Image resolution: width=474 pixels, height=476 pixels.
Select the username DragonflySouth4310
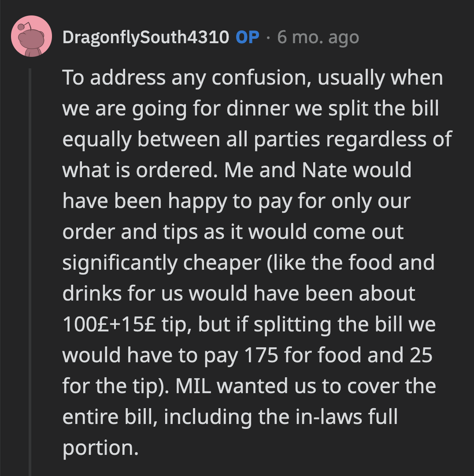[145, 38]
